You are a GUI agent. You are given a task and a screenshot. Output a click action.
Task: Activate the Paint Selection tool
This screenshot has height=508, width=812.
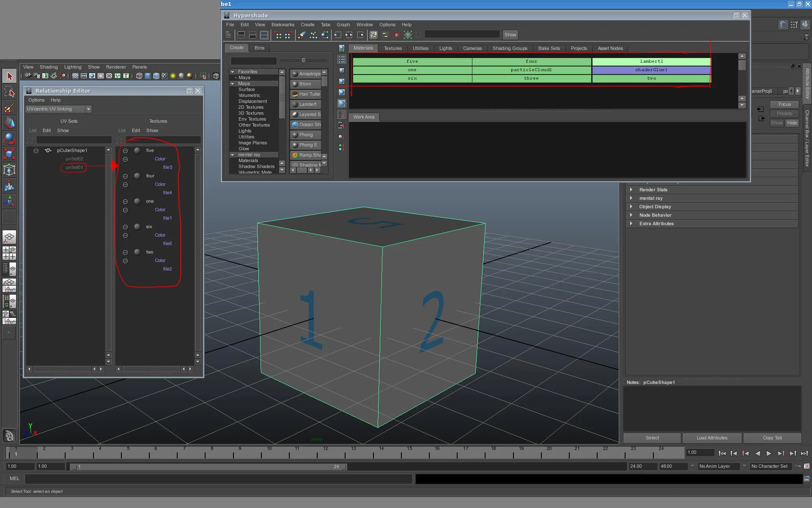click(x=9, y=108)
